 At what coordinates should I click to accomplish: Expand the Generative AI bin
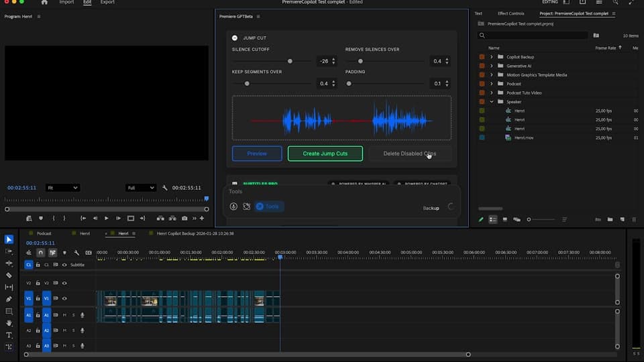491,66
